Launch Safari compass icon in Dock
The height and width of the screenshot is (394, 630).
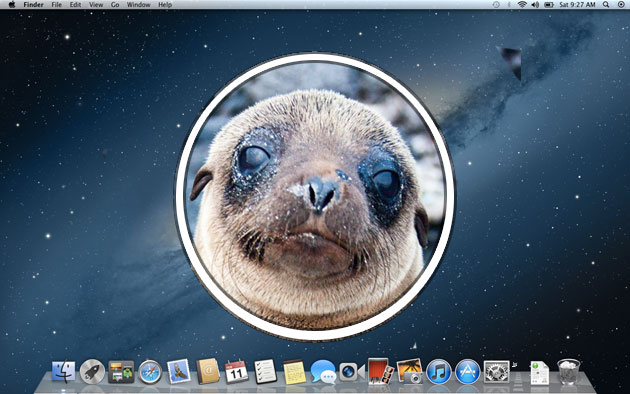pos(150,372)
